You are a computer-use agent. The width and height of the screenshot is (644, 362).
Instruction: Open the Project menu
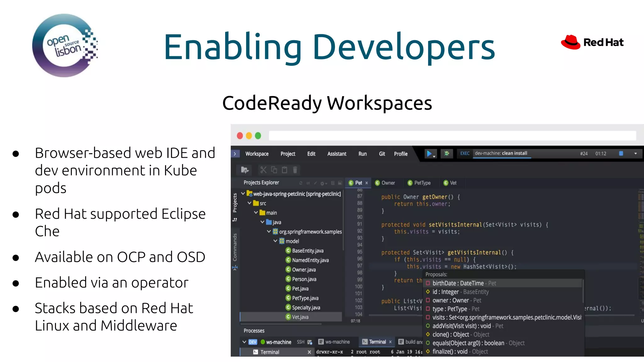click(x=288, y=154)
